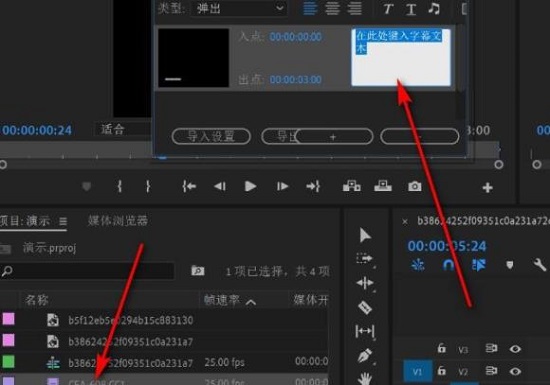Image resolution: width=550 pixels, height=385 pixels.
Task: Select the Razor tool
Action: click(365, 308)
